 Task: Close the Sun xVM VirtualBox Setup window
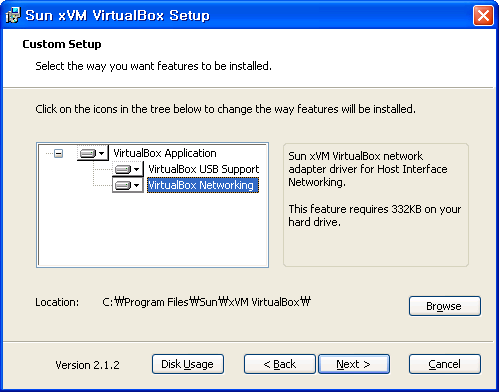coord(483,15)
